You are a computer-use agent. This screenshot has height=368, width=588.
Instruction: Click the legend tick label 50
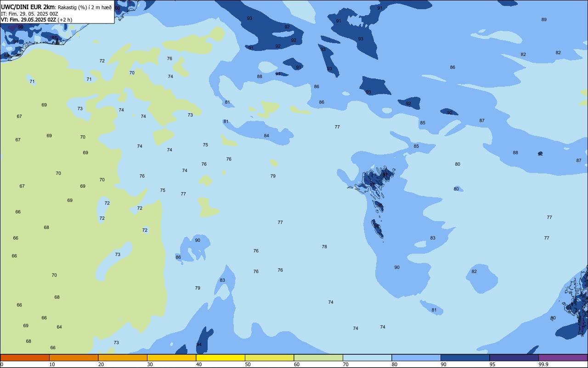click(x=248, y=364)
